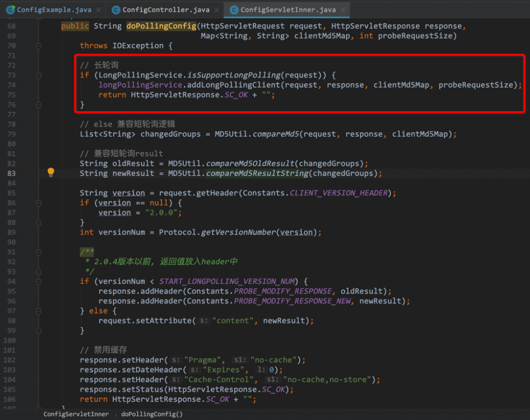Click 'setStatus' call on line 105
The image size is (530, 420).
coord(143,389)
